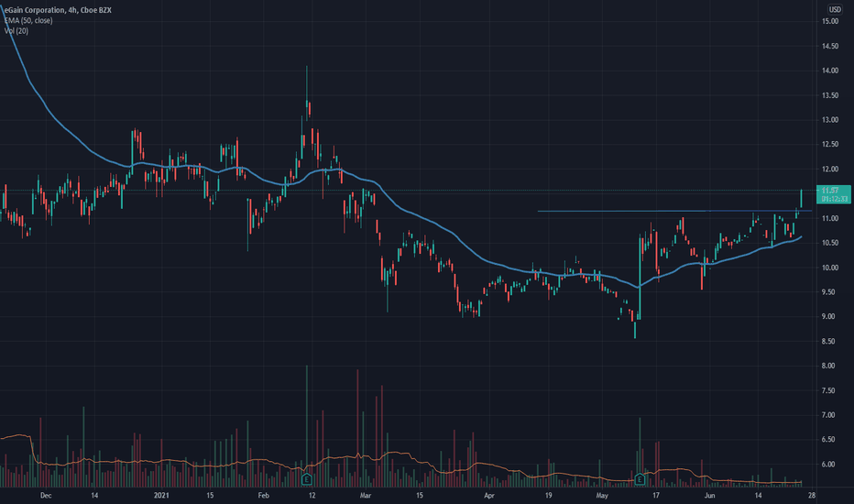The width and height of the screenshot is (854, 504).
Task: Click the 12.00 price axis label
Action: (x=830, y=169)
